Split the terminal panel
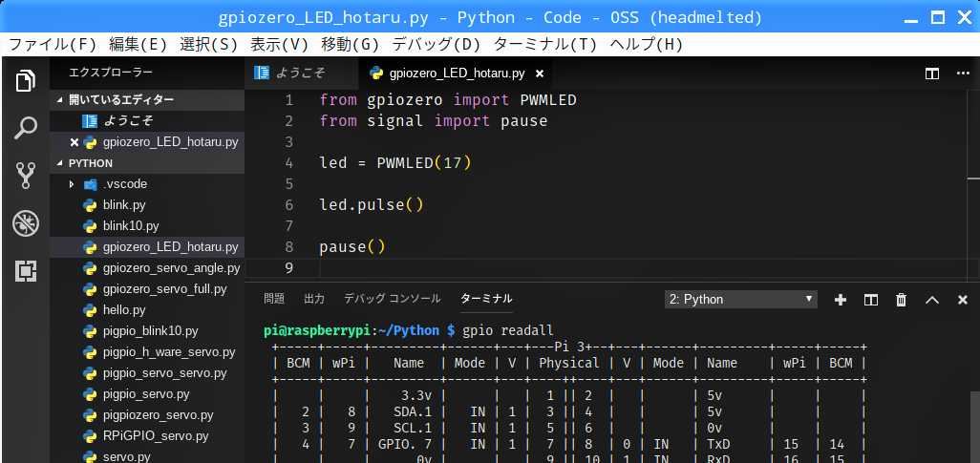This screenshot has height=463, width=980. (x=870, y=300)
